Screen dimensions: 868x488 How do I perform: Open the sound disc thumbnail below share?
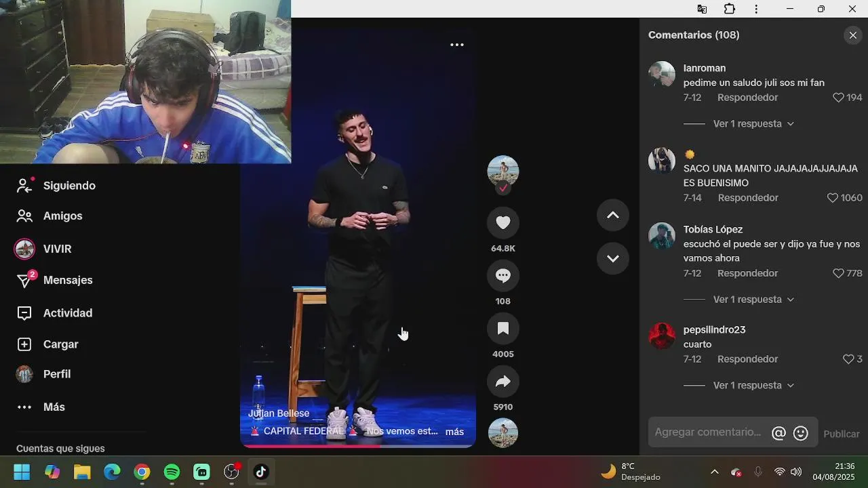[503, 433]
